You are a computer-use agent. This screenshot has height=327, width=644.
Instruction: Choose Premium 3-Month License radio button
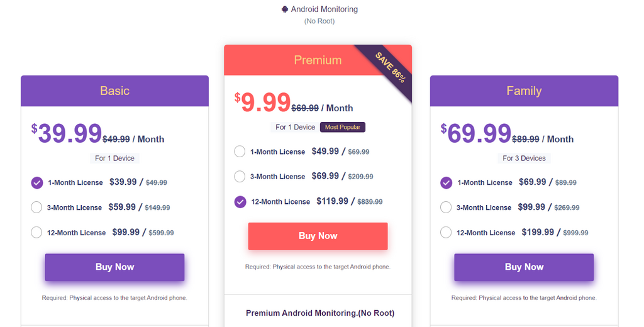tap(240, 177)
